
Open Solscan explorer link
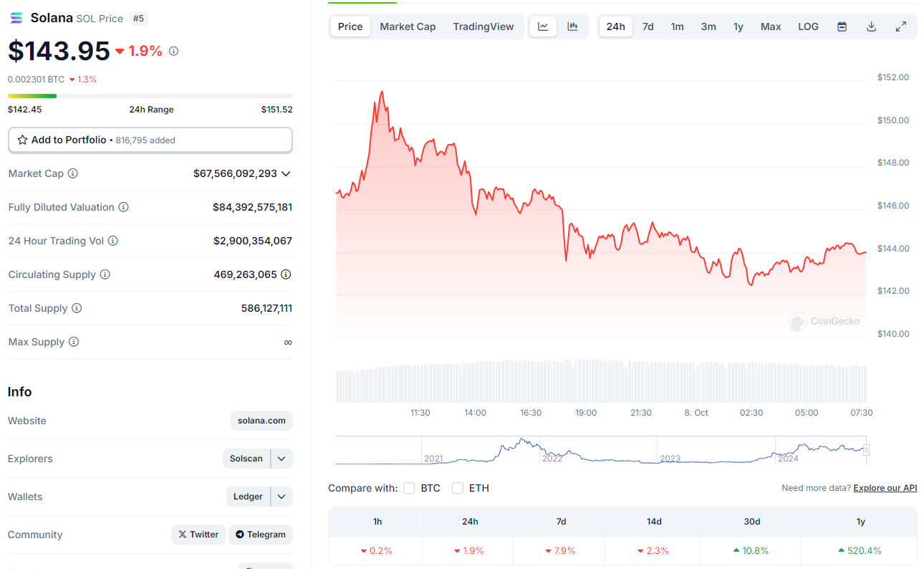(x=246, y=459)
